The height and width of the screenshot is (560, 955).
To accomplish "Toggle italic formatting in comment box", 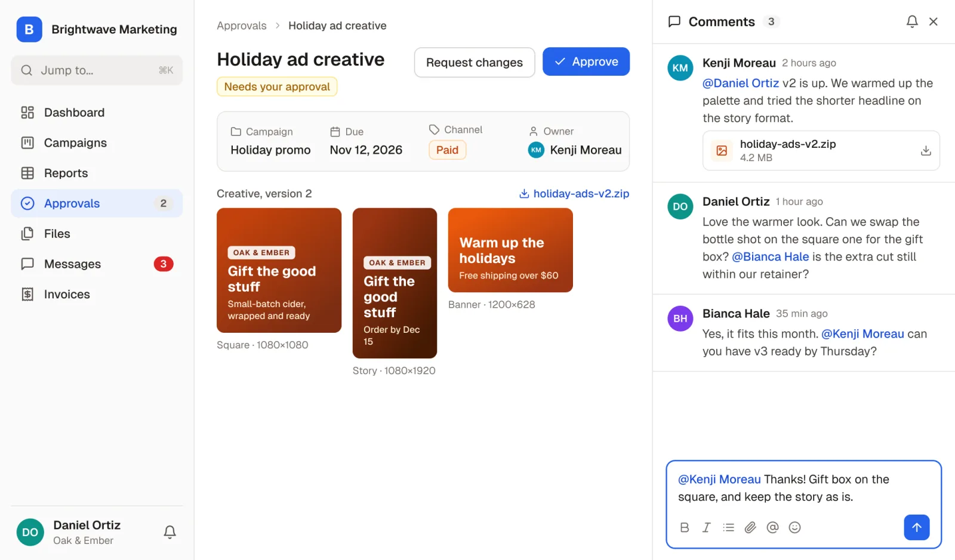I will [707, 527].
